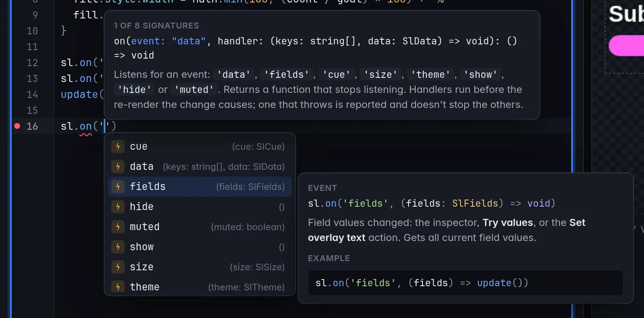Select the cue event suggestion
Viewport: 644px width, 318px height.
tap(199, 146)
